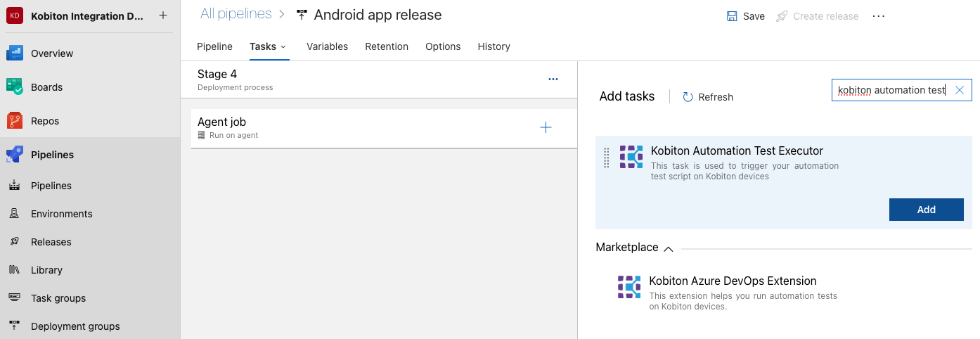Viewport: 980px width, 339px height.
Task: Select Kobiton Automation Test Executor title
Action: click(737, 151)
